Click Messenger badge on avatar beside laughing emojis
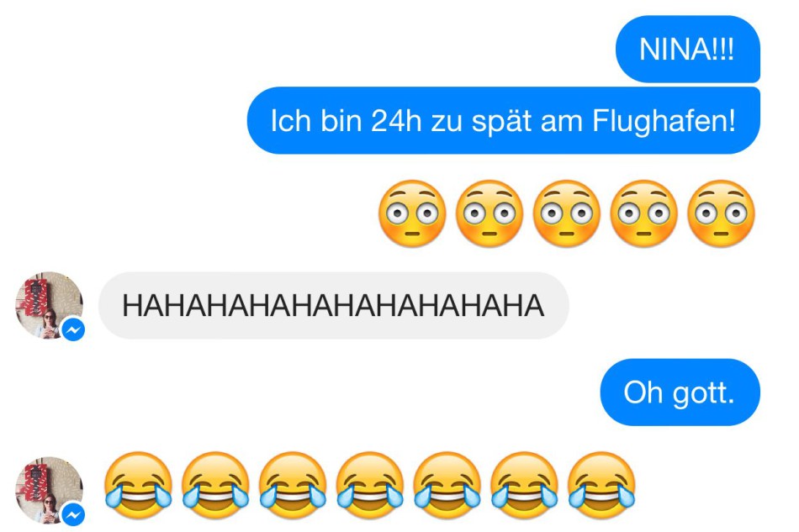The image size is (799, 532). tap(73, 515)
